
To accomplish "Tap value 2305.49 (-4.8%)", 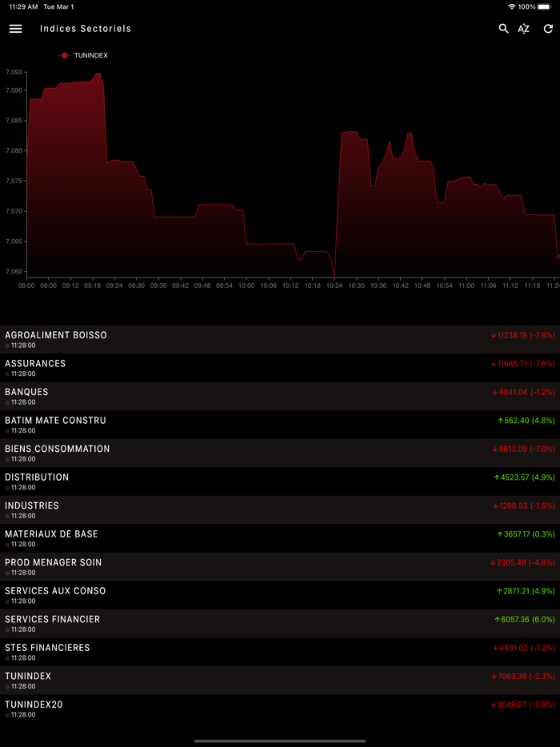I will (x=523, y=562).
